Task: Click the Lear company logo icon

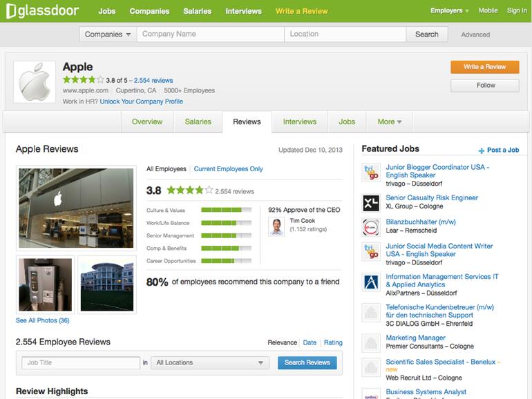Action: (371, 227)
